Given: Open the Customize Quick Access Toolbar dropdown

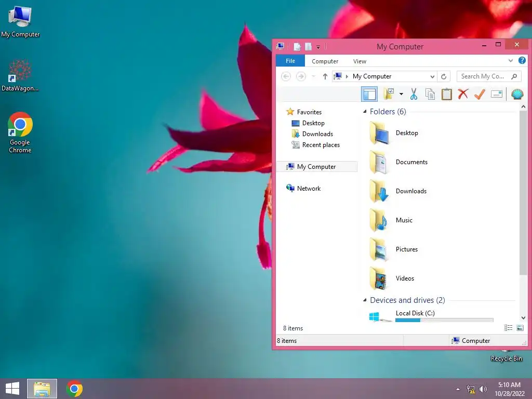Looking at the screenshot, I should tap(318, 47).
